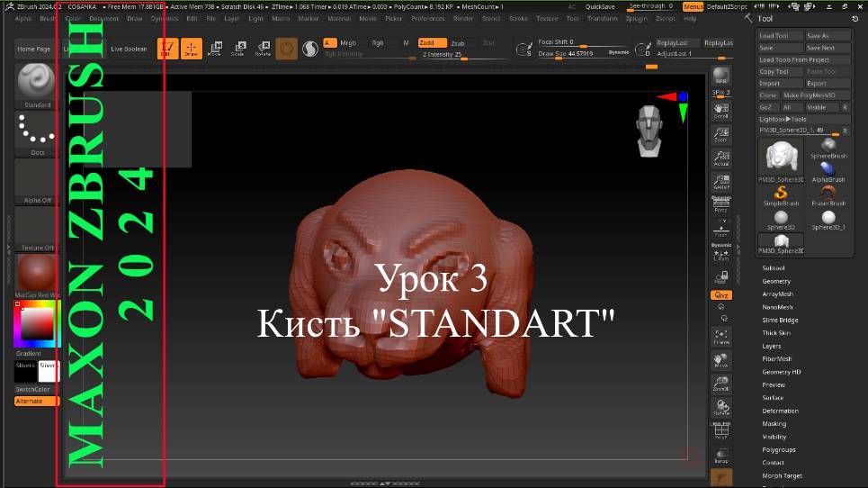The image size is (868, 488).
Task: Click the Save As button
Action: point(828,35)
